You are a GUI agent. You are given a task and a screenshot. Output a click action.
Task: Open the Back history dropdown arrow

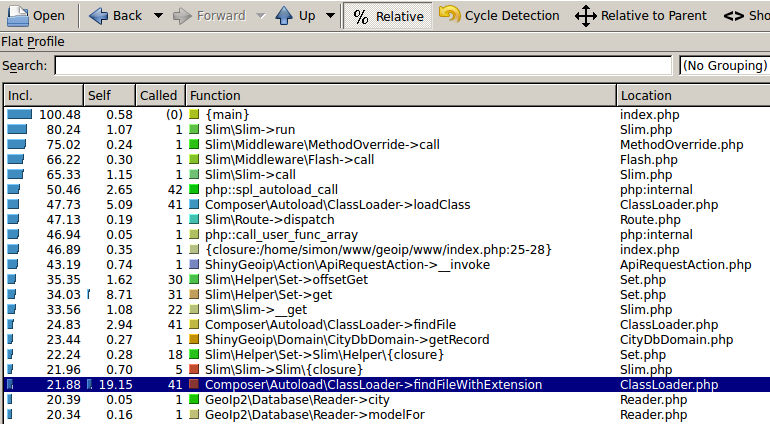pos(158,16)
